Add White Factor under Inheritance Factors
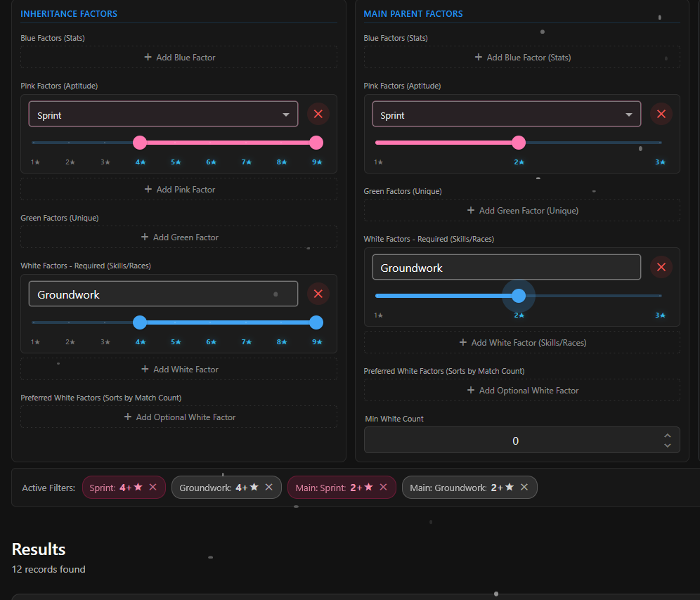 pyautogui.click(x=179, y=369)
